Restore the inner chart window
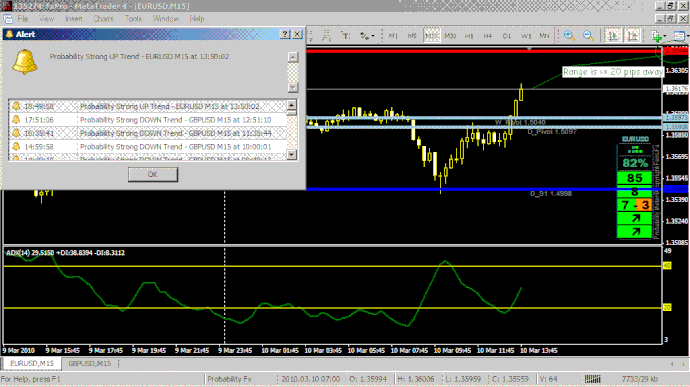690x387 pixels. pos(671,18)
